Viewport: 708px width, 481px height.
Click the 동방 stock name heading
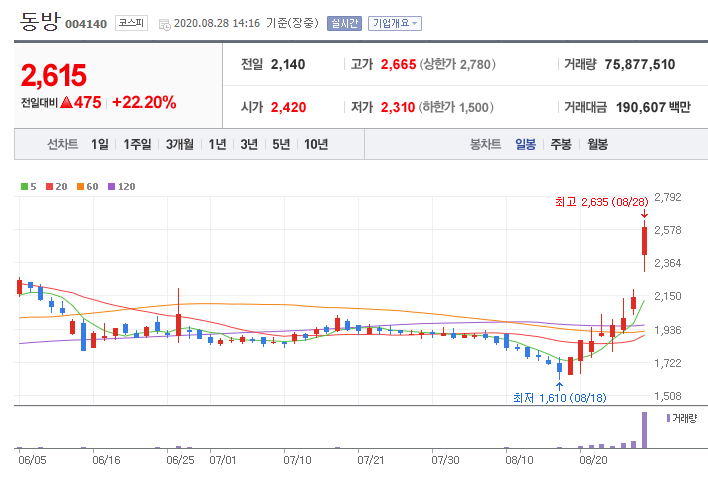click(x=39, y=21)
